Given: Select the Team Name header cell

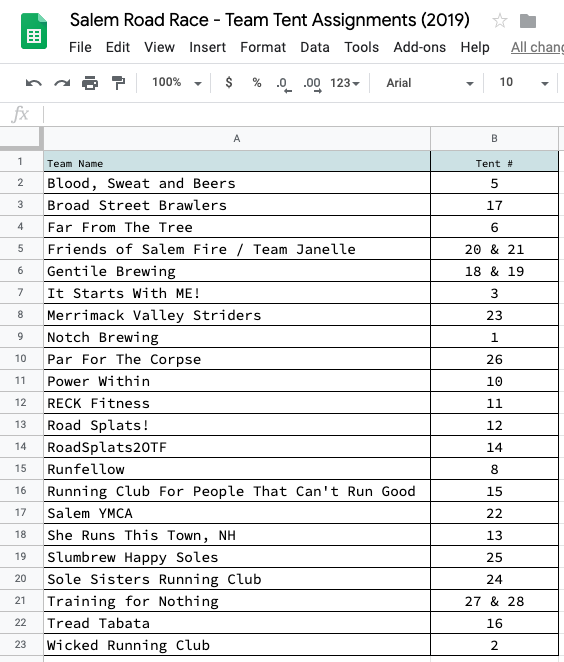Looking at the screenshot, I should [237, 161].
